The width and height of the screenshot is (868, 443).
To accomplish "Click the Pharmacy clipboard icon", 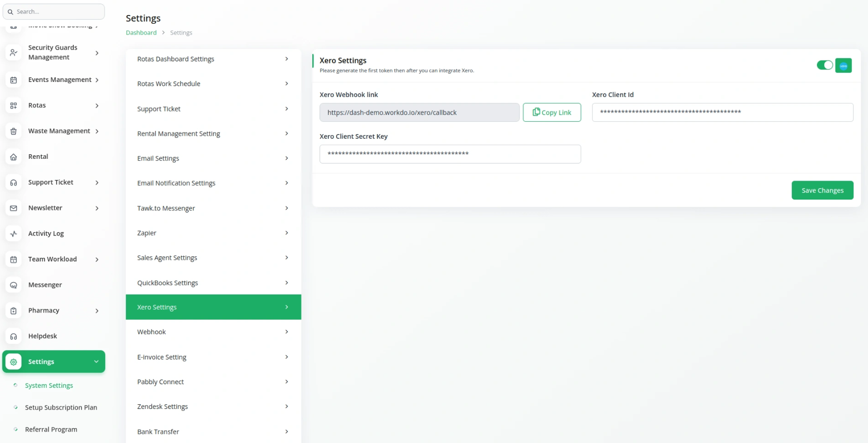I will pos(13,310).
